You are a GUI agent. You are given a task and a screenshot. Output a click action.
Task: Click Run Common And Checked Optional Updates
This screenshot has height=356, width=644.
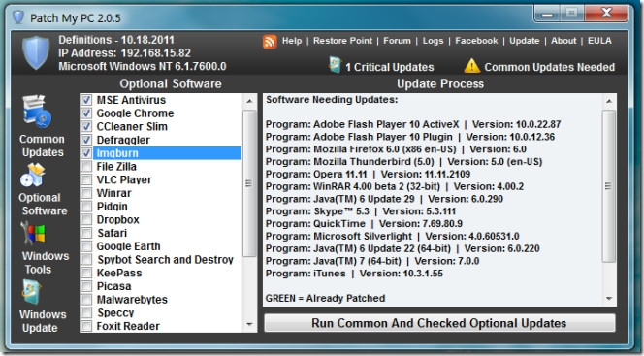click(439, 323)
